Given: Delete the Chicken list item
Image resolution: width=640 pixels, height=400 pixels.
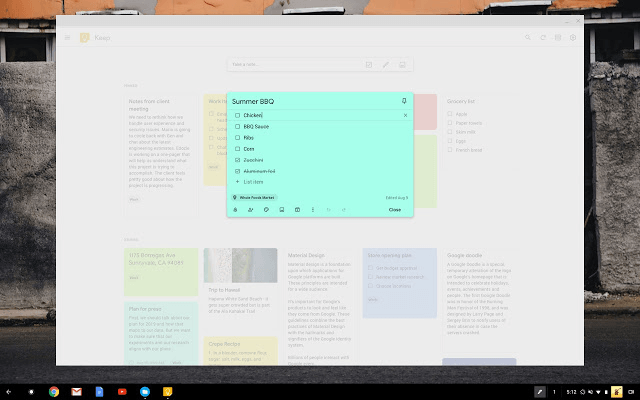Looking at the screenshot, I should coord(405,116).
